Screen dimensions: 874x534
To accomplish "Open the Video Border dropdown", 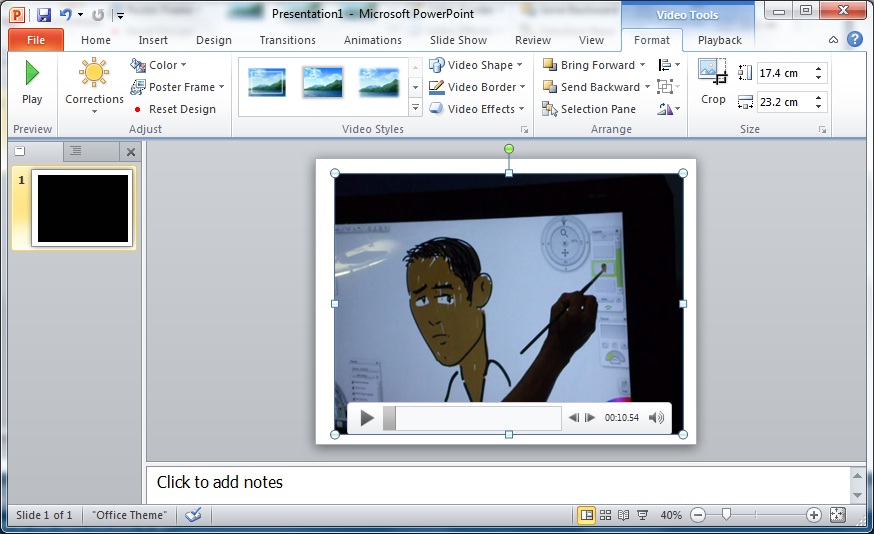I will tap(477, 87).
